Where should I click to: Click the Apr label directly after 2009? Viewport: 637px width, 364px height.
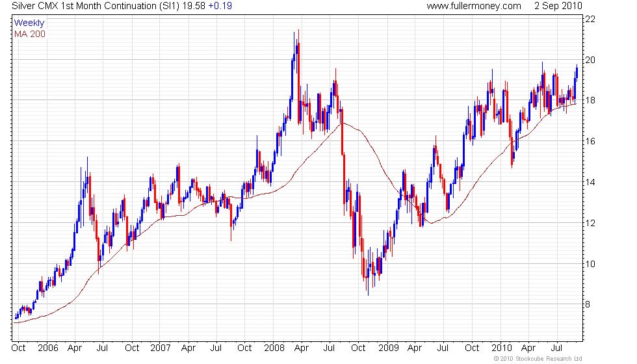click(x=415, y=348)
